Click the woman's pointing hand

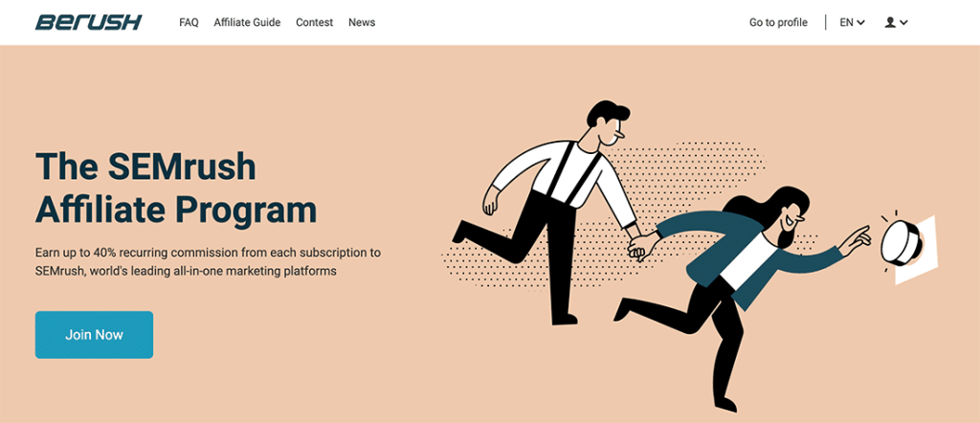pyautogui.click(x=855, y=240)
